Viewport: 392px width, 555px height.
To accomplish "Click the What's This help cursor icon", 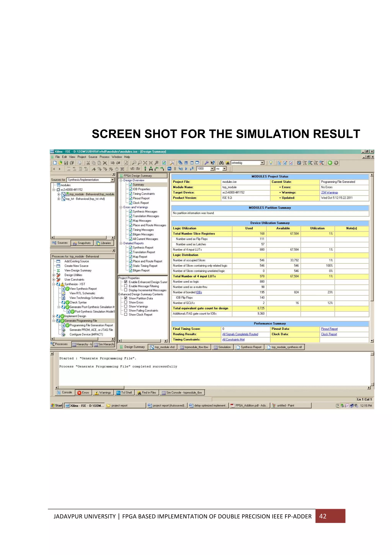I will 212,163.
